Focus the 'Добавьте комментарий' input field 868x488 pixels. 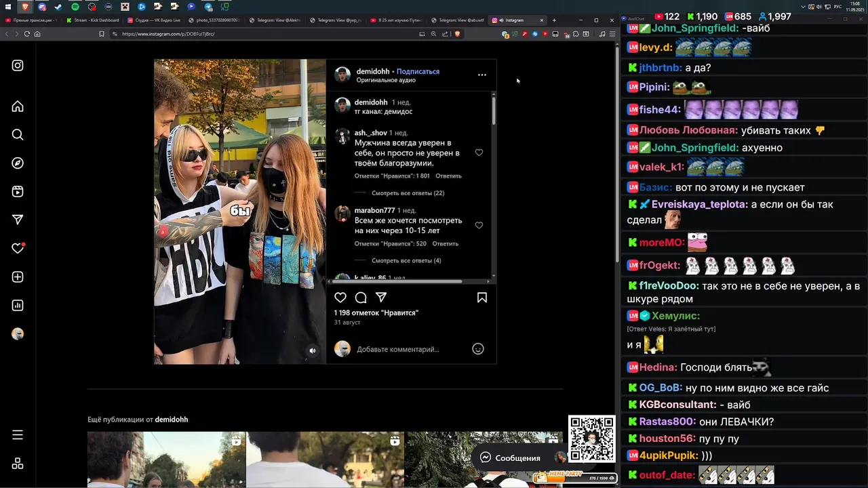[411, 349]
